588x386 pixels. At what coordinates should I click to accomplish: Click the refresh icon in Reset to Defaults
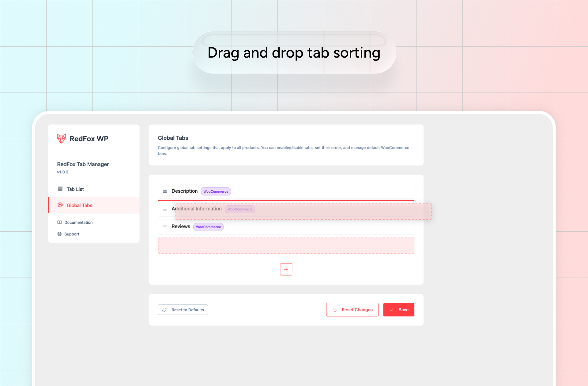(x=164, y=310)
